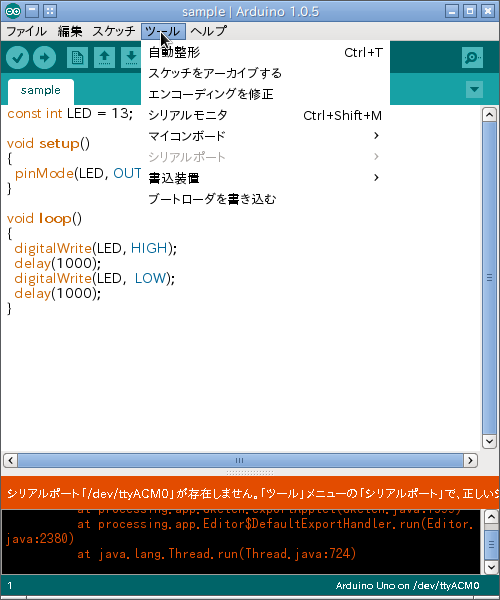The height and width of the screenshot is (600, 500).
Task: Click console line 'at java.lang.Thread.run'
Action: click(x=217, y=554)
